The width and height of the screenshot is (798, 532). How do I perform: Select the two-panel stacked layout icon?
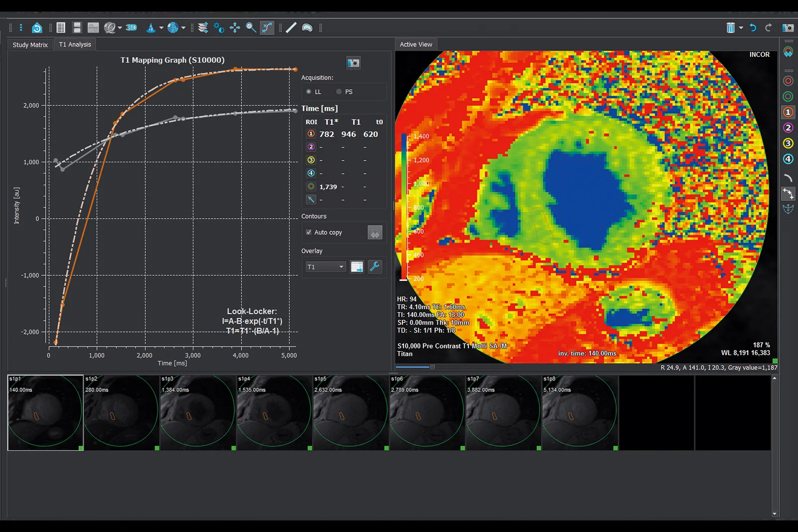pos(77,28)
